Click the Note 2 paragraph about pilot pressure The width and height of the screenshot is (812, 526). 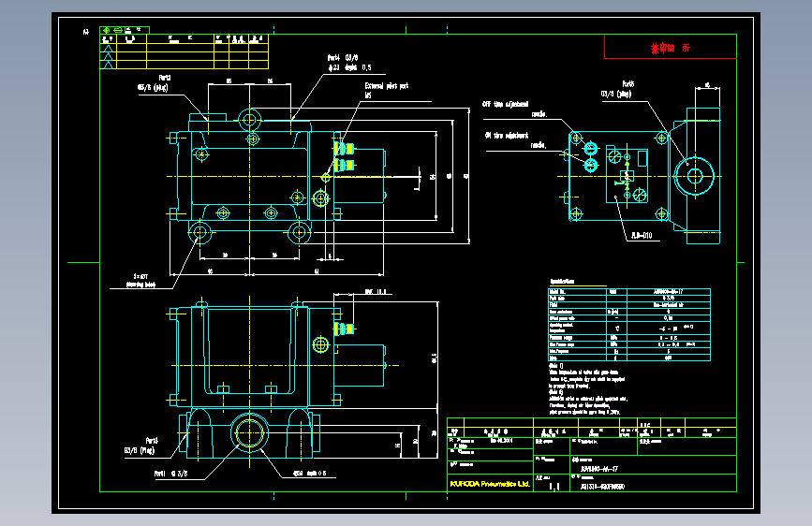[589, 402]
